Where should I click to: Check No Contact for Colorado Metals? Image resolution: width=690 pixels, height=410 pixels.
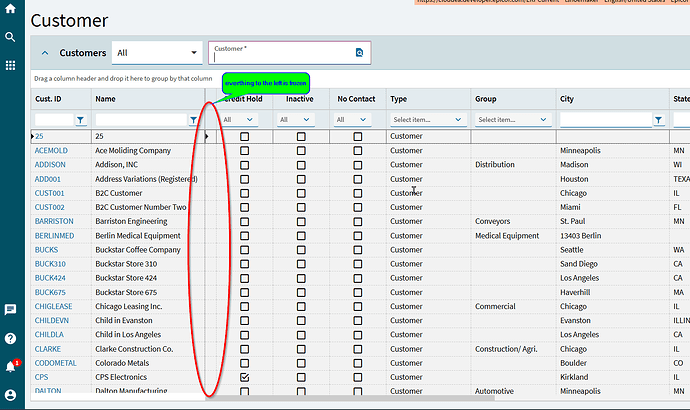click(x=358, y=363)
